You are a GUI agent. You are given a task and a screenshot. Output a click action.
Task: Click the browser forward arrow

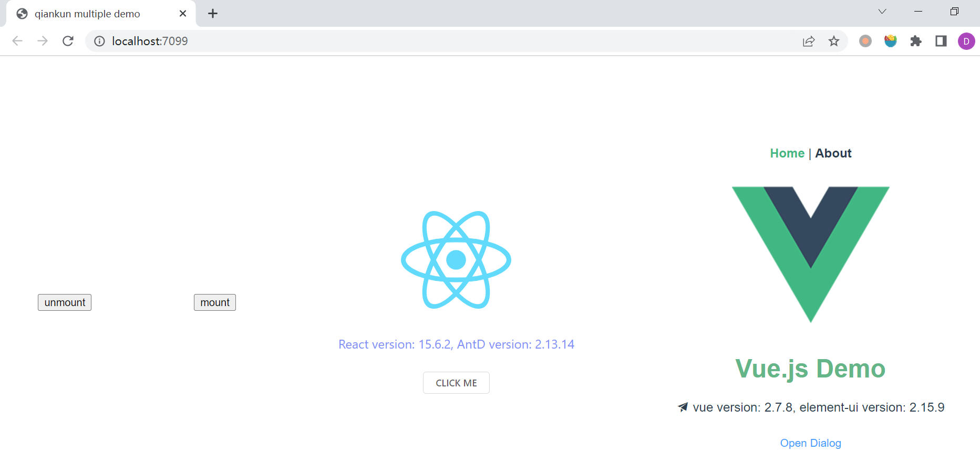43,41
